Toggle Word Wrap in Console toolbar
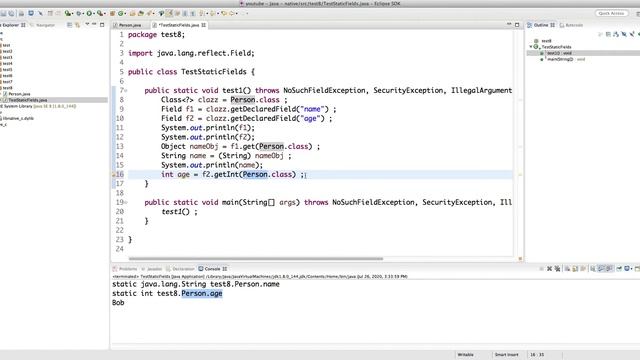The image size is (640, 360). coord(583,269)
